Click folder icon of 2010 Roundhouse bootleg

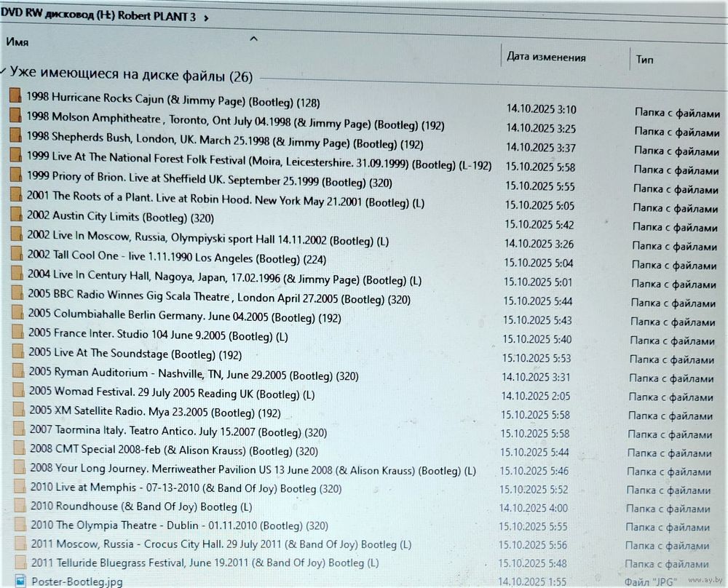[x=20, y=505]
